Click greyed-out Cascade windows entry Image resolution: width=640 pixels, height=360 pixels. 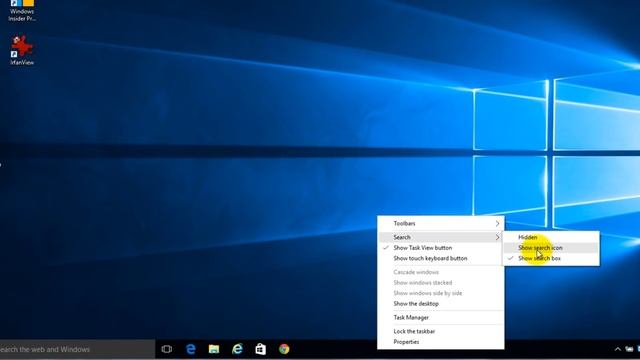coord(441,272)
